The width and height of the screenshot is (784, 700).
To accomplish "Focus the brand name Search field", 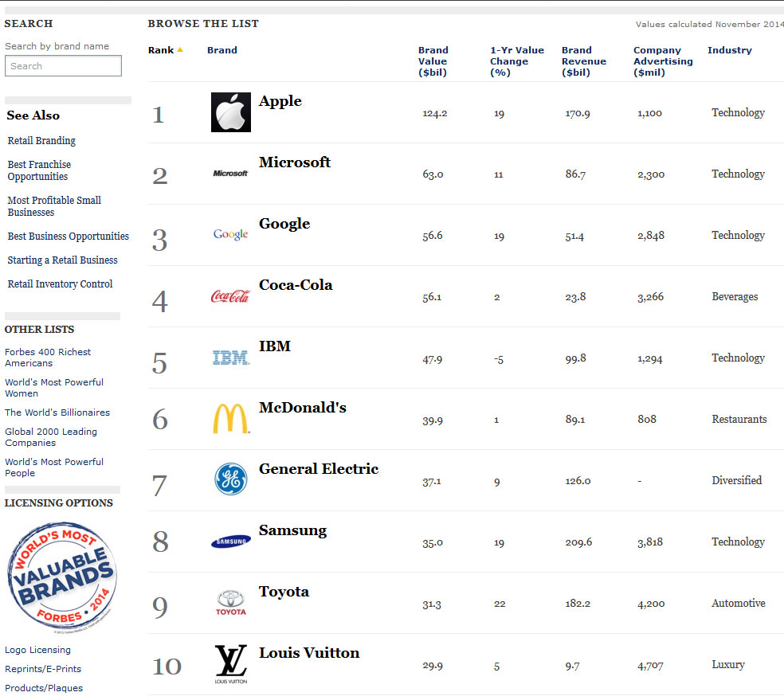I will 63,66.
